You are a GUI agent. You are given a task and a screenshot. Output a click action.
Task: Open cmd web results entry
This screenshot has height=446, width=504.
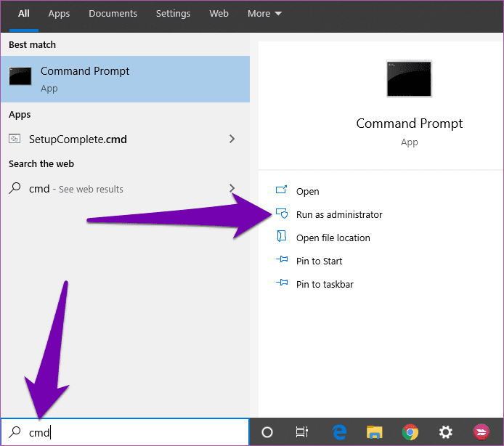point(125,189)
